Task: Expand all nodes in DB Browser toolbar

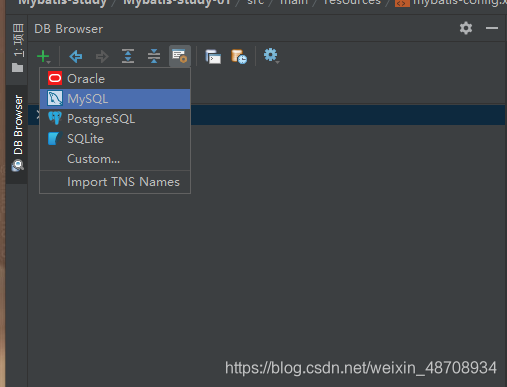Action: click(x=128, y=56)
